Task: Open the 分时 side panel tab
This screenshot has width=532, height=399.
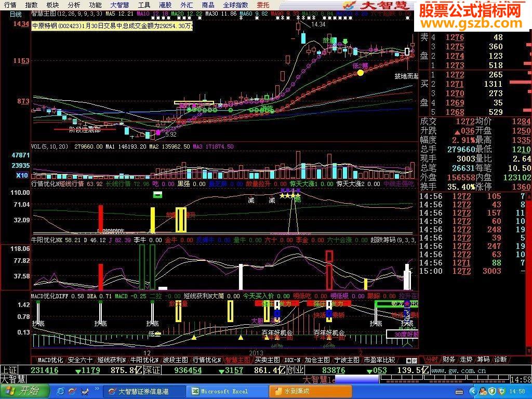Action: (x=432, y=360)
